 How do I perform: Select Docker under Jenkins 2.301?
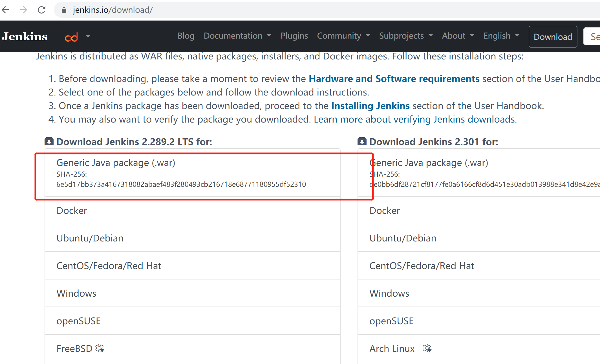point(479,210)
